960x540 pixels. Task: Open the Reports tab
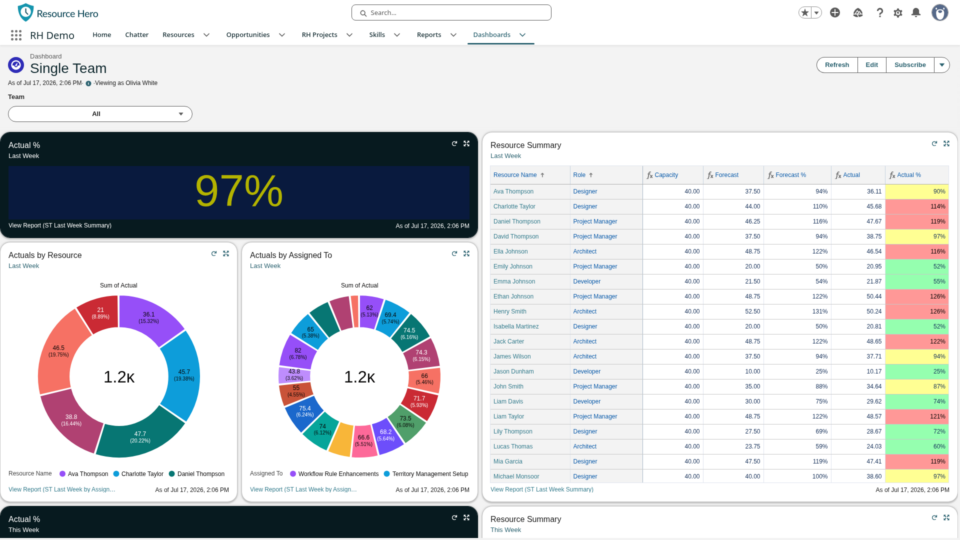[429, 35]
